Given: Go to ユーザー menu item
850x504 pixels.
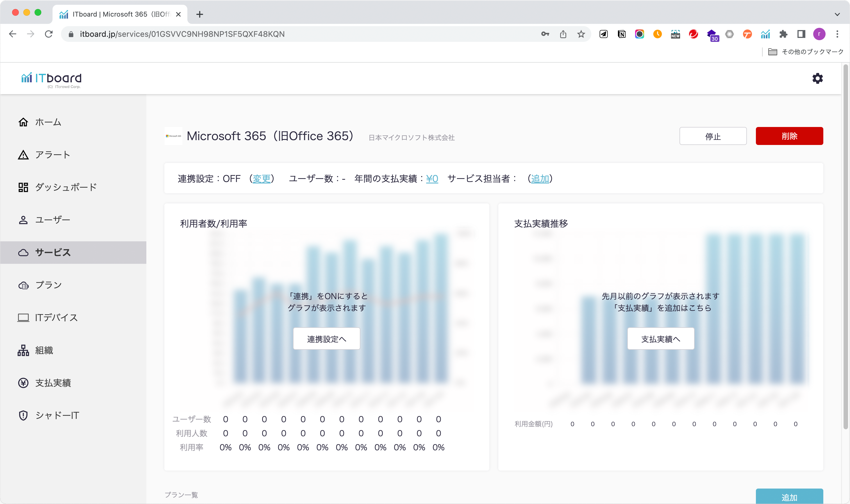Looking at the screenshot, I should pos(53,220).
